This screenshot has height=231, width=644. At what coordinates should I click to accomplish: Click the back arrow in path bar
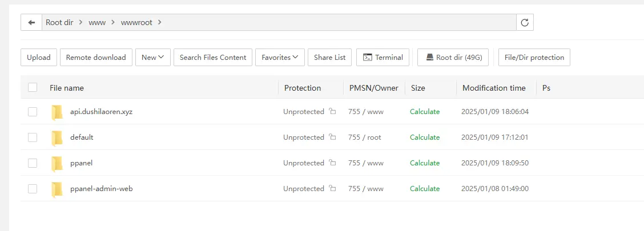click(31, 23)
